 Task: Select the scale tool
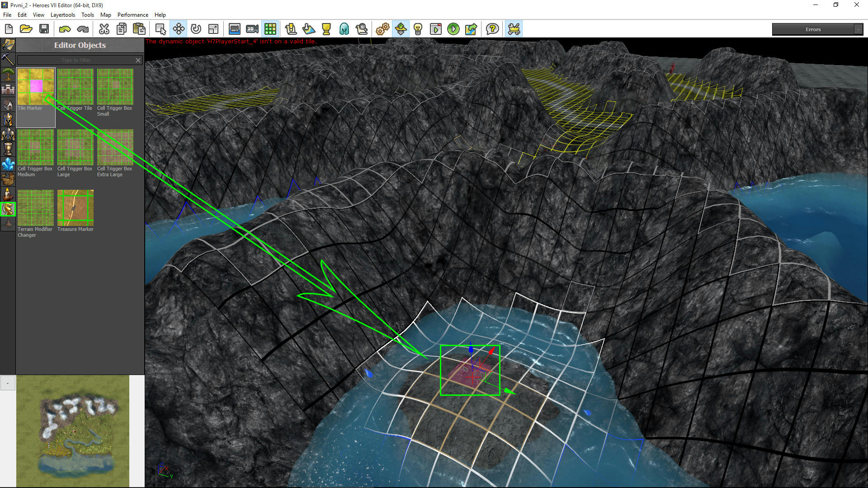point(213,29)
